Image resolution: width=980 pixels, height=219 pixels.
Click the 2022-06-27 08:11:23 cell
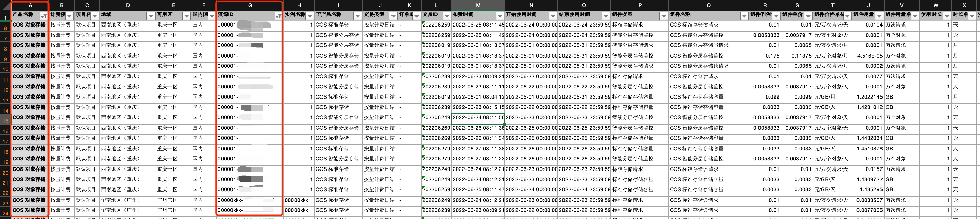pyautogui.click(x=478, y=159)
